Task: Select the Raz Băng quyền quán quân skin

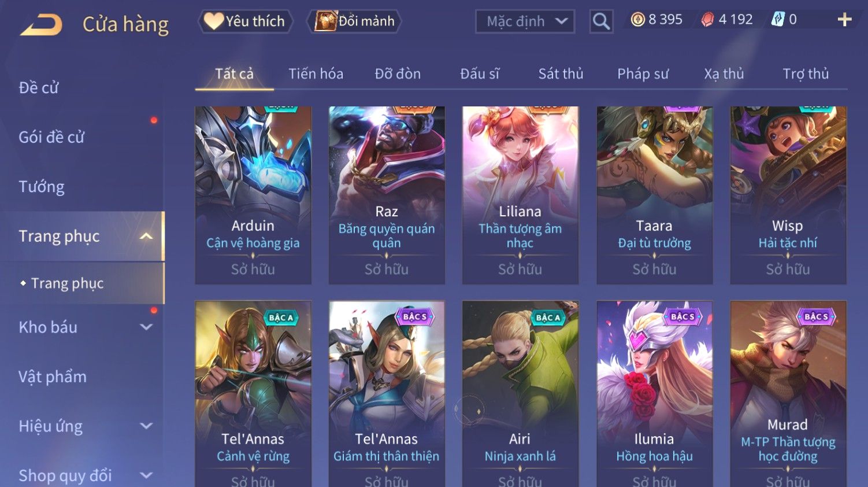Action: (x=387, y=195)
